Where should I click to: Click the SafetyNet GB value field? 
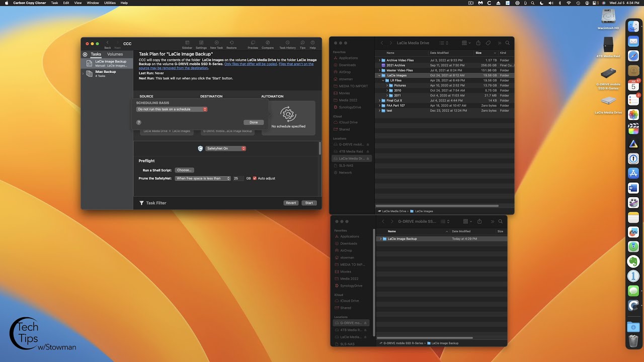(x=238, y=178)
